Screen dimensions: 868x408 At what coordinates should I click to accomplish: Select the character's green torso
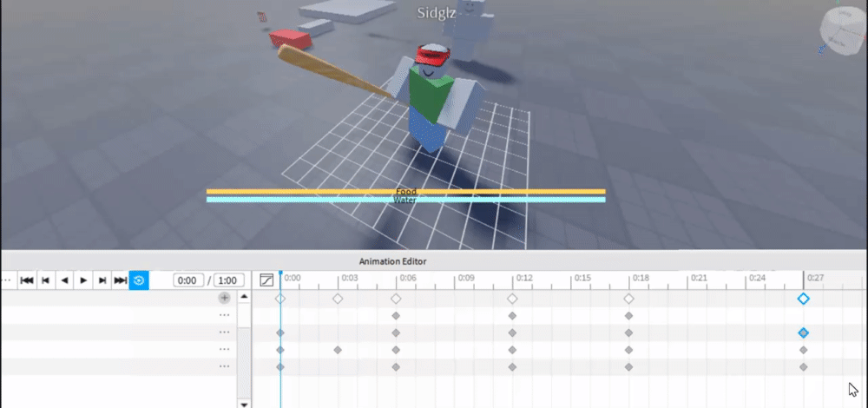tap(431, 94)
